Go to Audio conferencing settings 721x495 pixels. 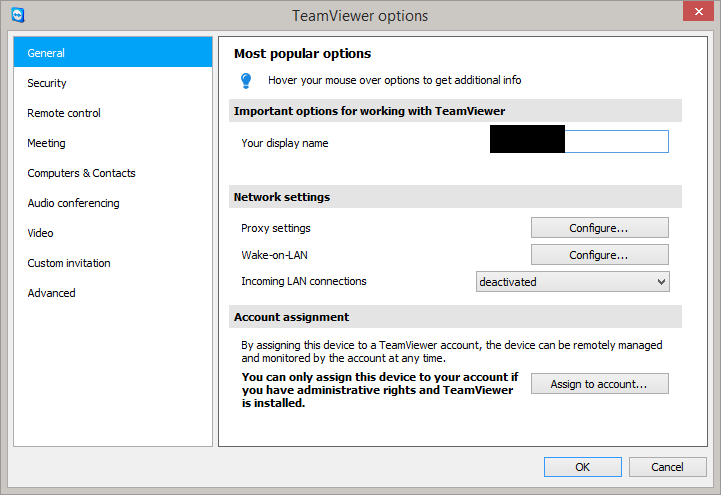point(113,203)
